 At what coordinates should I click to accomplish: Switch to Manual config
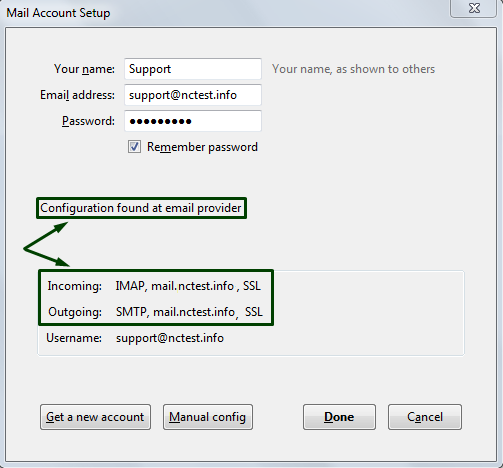click(208, 417)
